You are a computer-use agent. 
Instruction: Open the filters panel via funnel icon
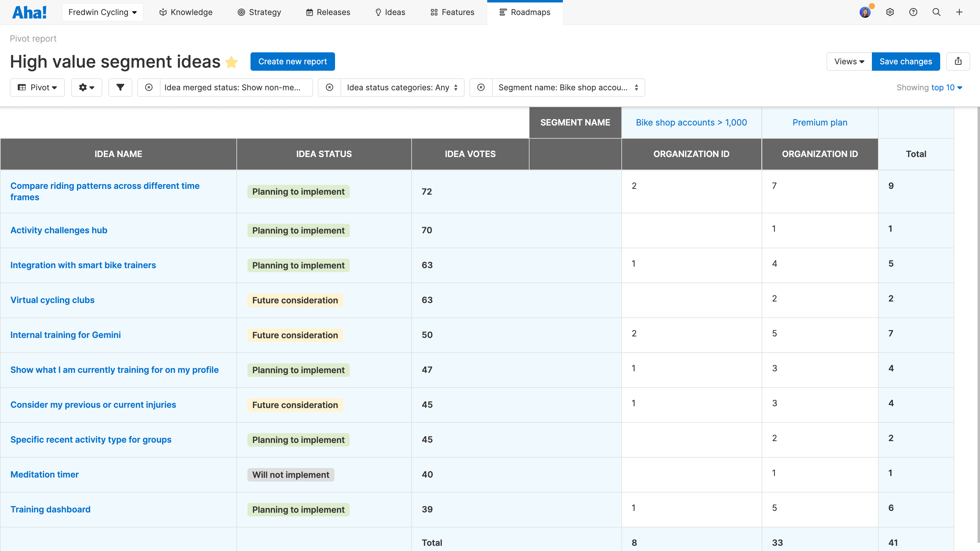click(x=120, y=88)
